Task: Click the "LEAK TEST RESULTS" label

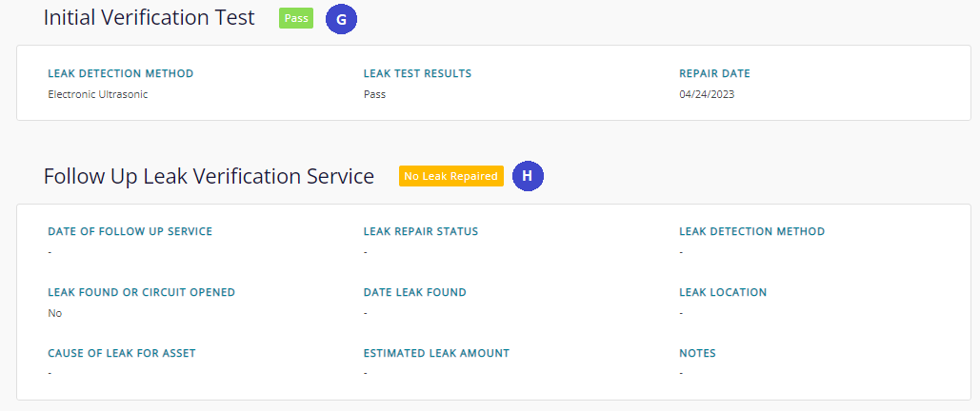Action: 417,73
